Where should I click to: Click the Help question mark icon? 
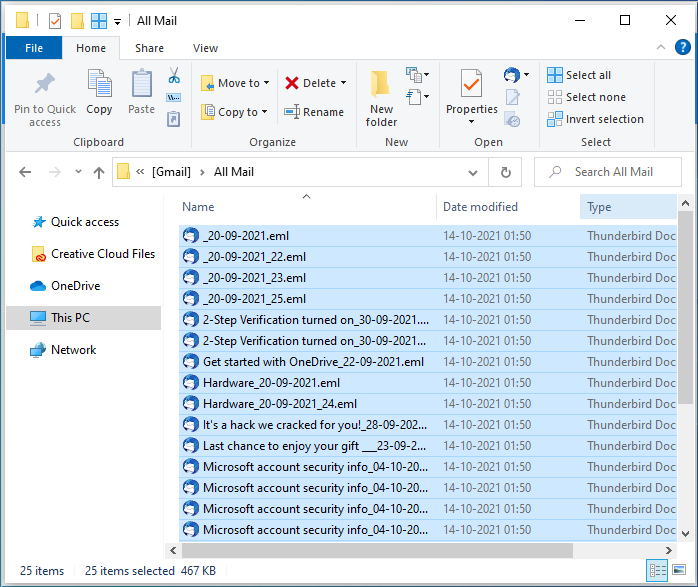point(683,47)
